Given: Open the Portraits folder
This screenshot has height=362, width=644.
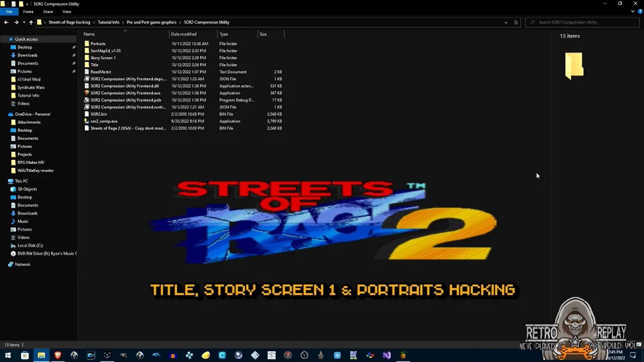Looking at the screenshot, I should click(x=98, y=44).
